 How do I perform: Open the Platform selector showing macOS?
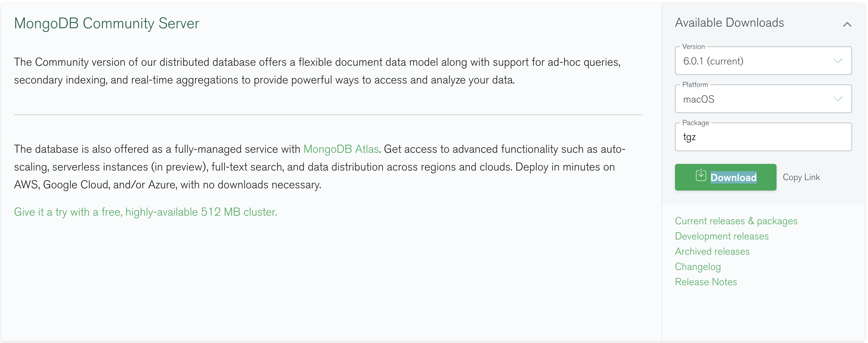pos(763,99)
